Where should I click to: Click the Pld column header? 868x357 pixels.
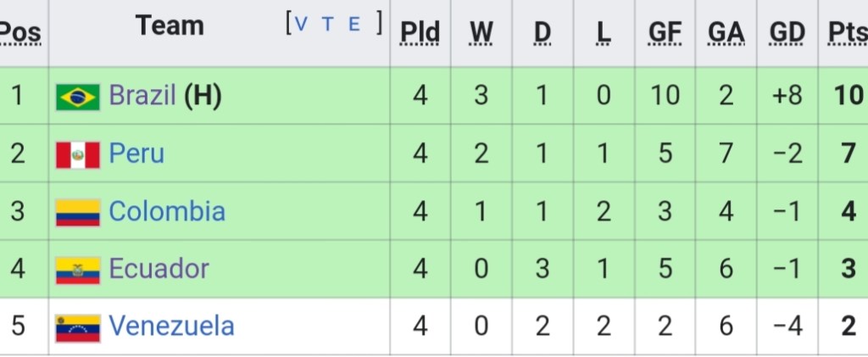pos(420,32)
